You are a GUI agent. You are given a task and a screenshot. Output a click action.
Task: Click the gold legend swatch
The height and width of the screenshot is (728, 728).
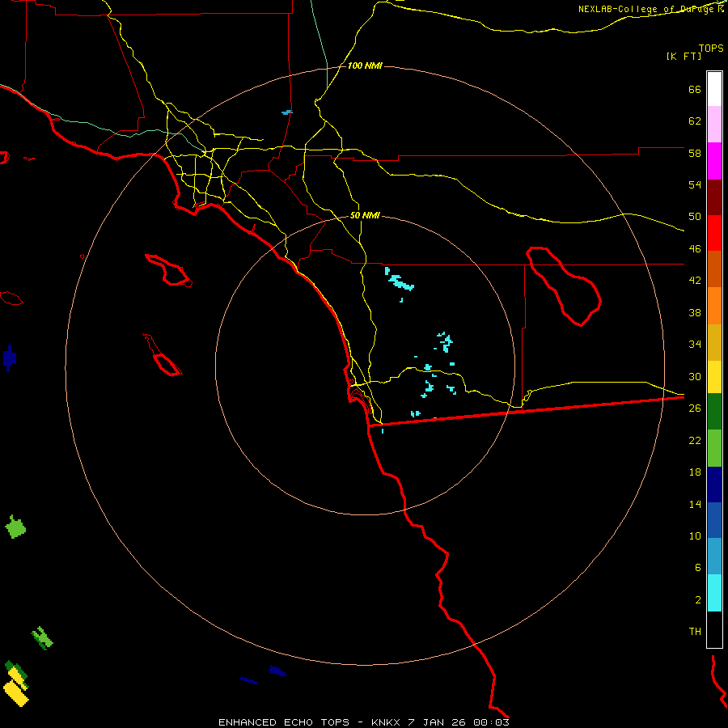714,342
